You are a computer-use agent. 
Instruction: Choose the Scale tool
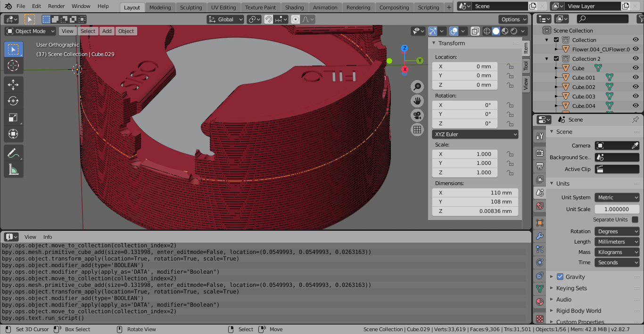[x=13, y=118]
